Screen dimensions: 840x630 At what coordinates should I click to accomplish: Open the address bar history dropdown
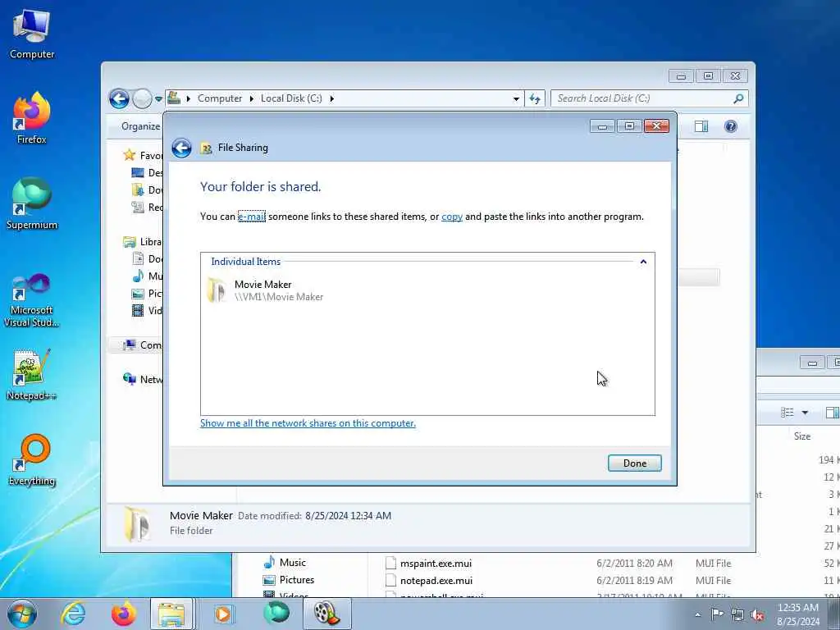pos(516,98)
